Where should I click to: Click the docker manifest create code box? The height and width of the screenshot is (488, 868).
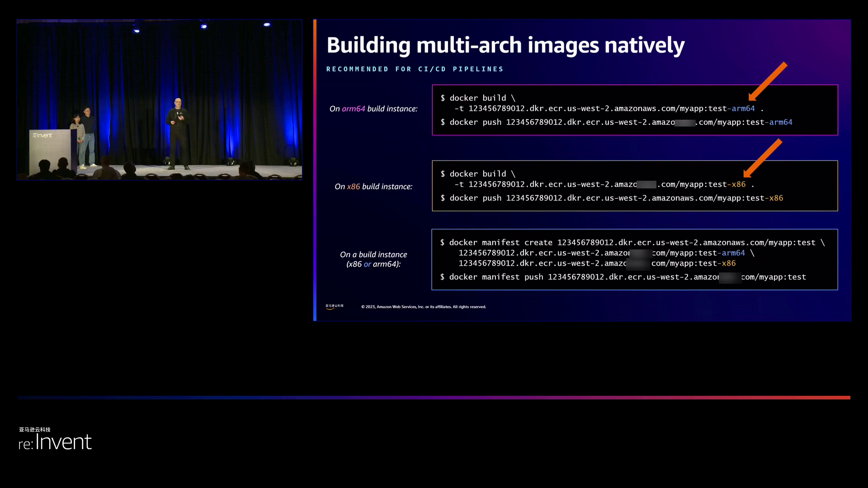tap(634, 259)
